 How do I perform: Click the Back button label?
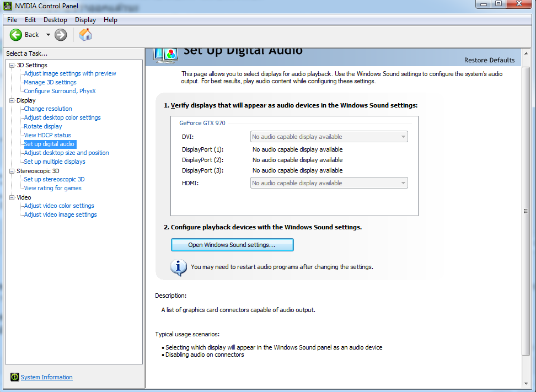(31, 35)
